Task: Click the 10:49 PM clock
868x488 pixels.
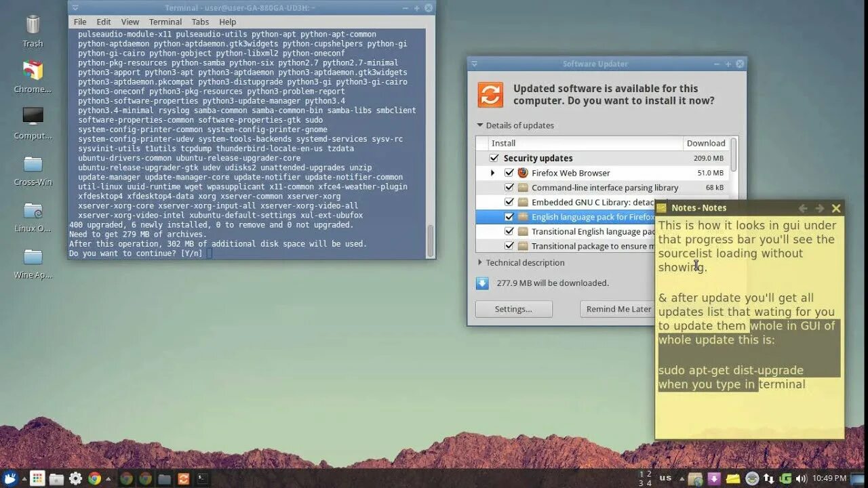Action: (829, 479)
